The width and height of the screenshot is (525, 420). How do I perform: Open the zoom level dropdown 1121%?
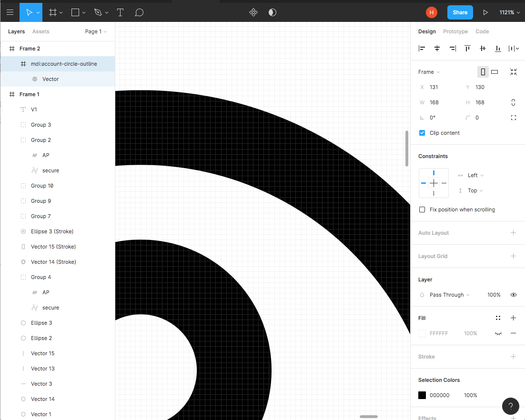pos(509,12)
